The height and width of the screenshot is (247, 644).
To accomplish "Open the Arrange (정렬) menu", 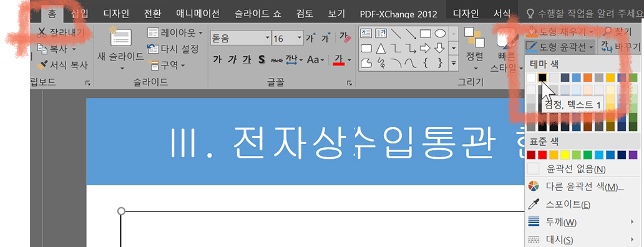I will coord(476,49).
